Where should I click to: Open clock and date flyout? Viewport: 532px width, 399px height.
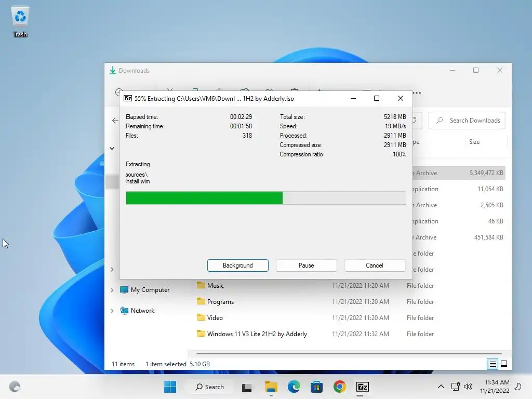click(x=495, y=387)
